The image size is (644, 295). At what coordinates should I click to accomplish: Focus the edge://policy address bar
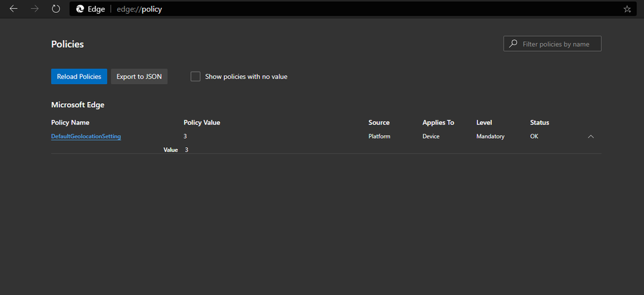353,9
